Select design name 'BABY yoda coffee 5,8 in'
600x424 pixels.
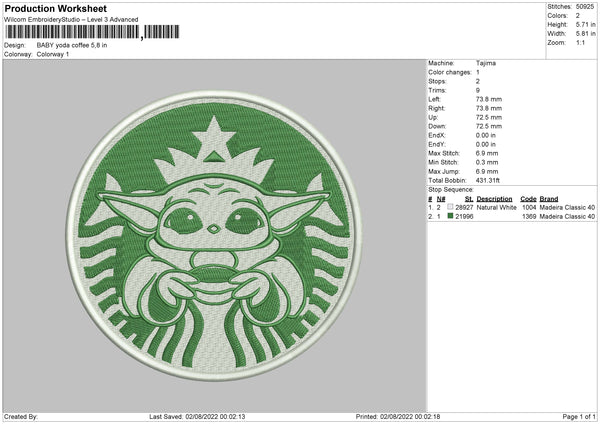[72, 45]
